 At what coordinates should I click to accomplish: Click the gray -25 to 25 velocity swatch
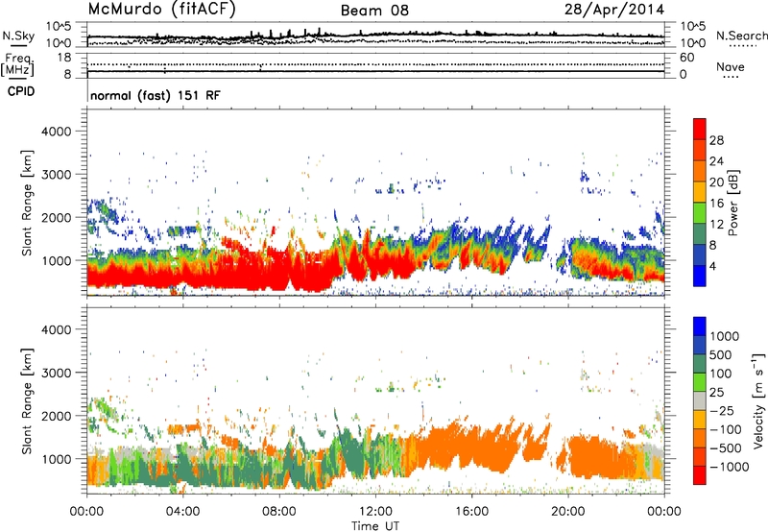tap(700, 401)
